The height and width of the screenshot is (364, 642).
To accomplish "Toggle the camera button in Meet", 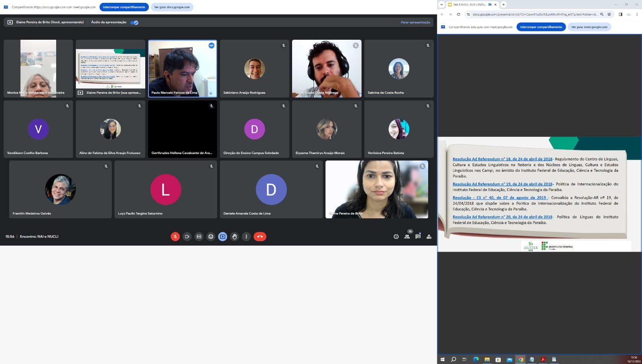I will [x=187, y=237].
